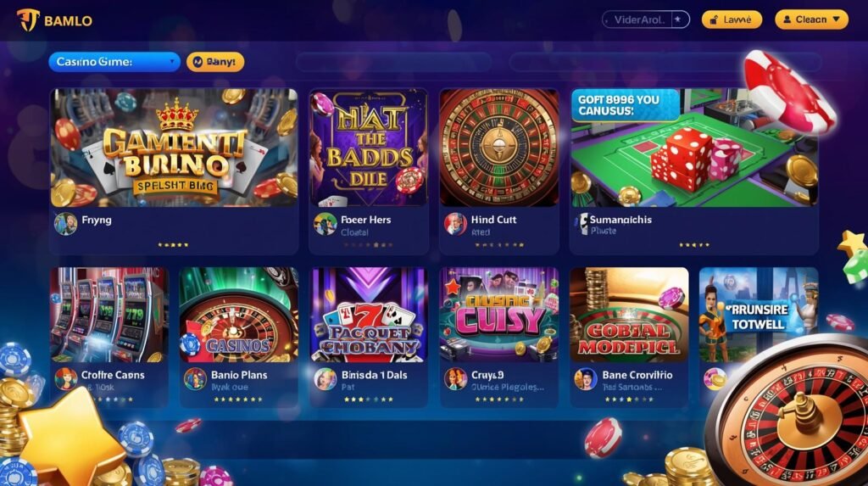This screenshot has height=486, width=868.
Task: Click the ViderArol search field
Action: (x=645, y=20)
